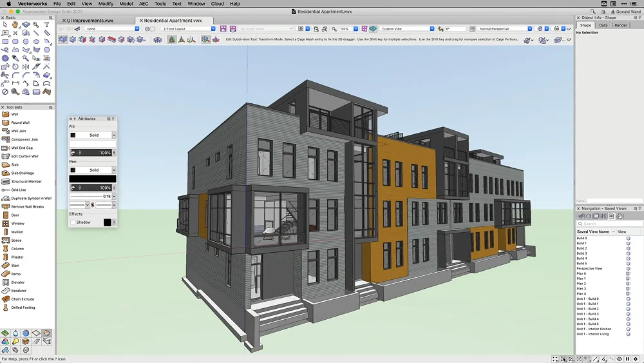Choose the Door tool

14,215
